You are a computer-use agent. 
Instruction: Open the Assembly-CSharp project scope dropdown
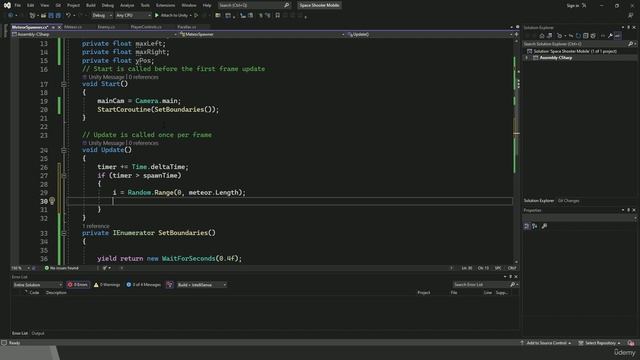pos(95,34)
